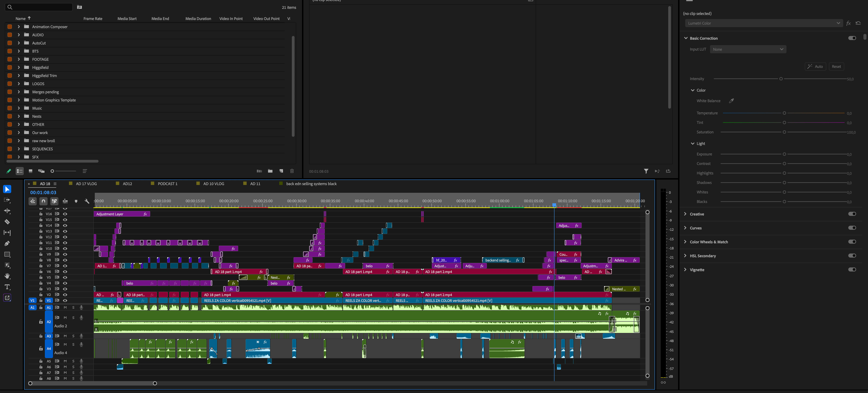The height and width of the screenshot is (393, 868).
Task: Pick the Razor tool
Action: click(7, 222)
